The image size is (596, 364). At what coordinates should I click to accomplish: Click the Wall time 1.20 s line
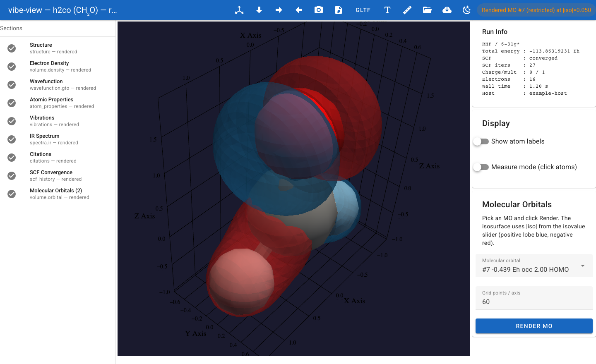point(515,86)
